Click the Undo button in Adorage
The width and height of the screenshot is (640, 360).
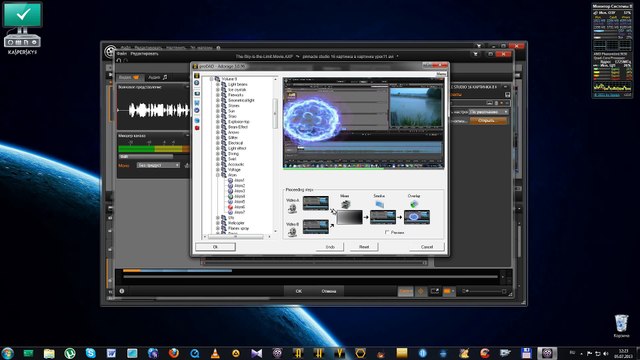click(x=330, y=247)
